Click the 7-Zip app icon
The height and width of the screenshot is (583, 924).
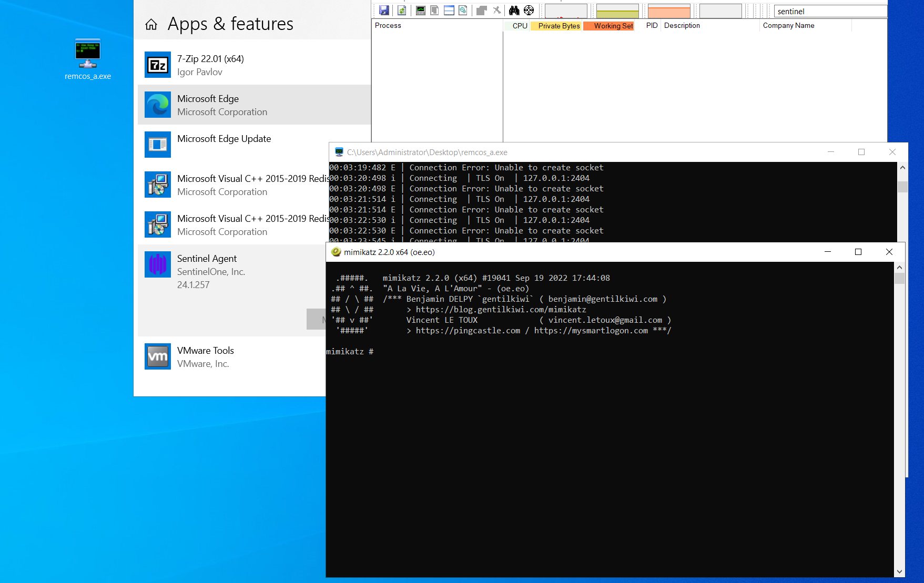158,65
